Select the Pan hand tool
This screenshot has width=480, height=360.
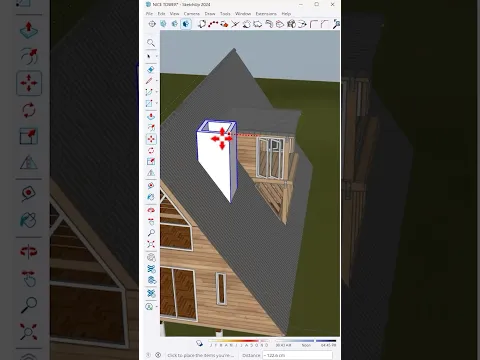pos(151,222)
